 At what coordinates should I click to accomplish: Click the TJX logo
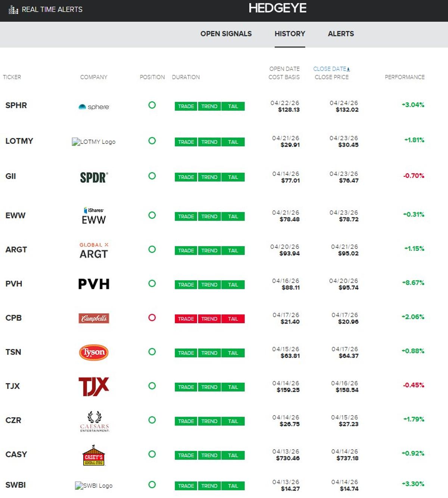pos(94,386)
